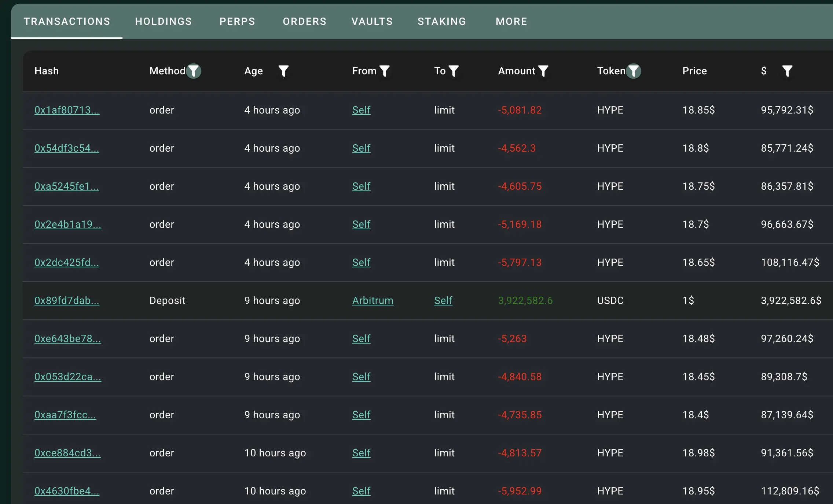Open the MORE menu
This screenshot has height=504, width=833.
511,21
